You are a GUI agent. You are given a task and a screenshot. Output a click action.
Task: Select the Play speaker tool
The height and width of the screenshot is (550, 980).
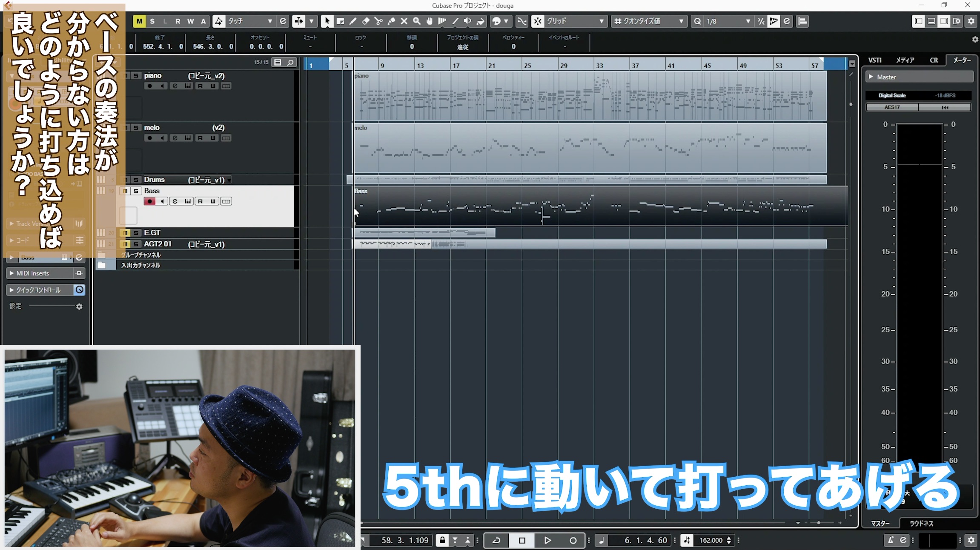tap(468, 21)
